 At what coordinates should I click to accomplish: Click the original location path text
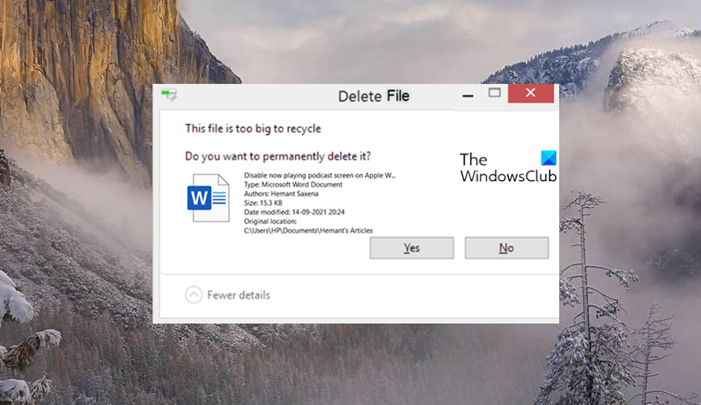pos(308,231)
